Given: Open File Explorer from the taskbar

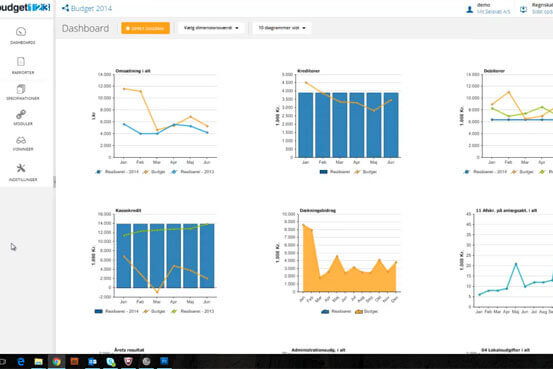Looking at the screenshot, I should click(38, 362).
